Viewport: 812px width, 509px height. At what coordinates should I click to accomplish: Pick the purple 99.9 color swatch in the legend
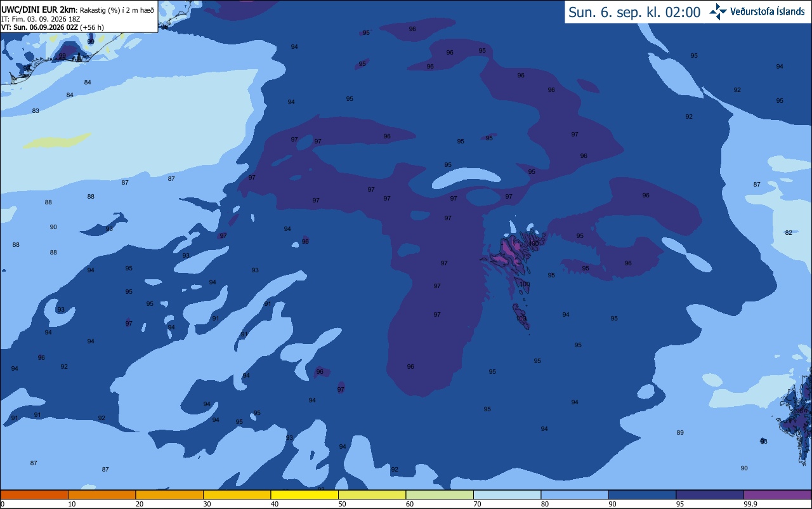click(x=777, y=494)
